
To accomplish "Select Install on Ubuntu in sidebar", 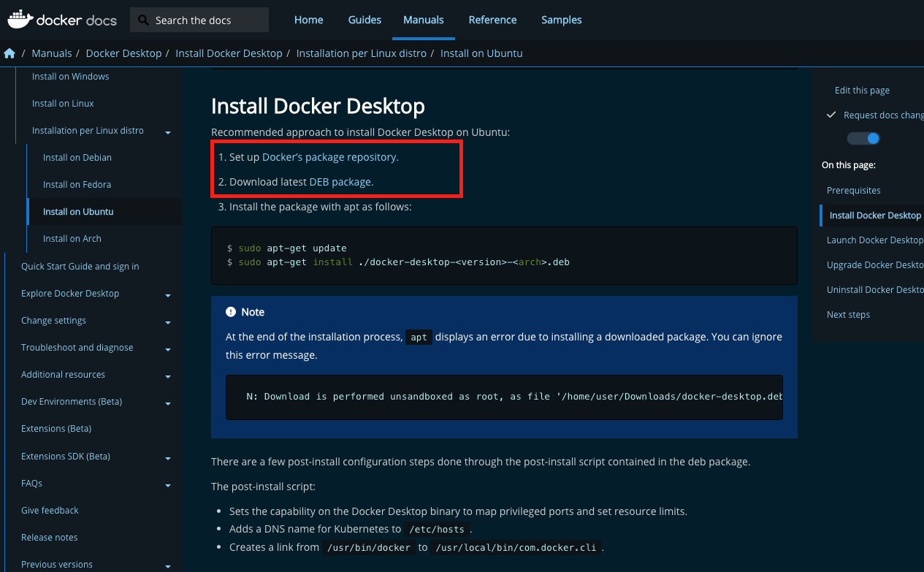I will [78, 212].
